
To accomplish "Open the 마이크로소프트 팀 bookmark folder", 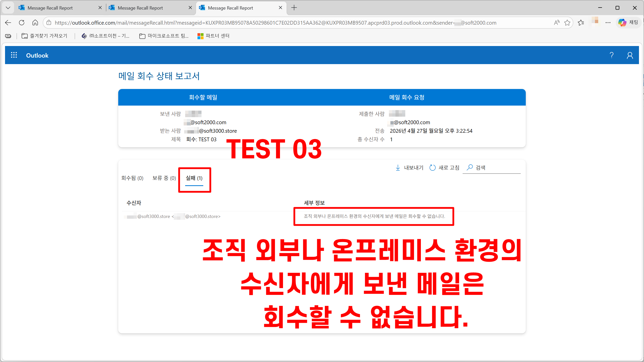I will pyautogui.click(x=164, y=36).
